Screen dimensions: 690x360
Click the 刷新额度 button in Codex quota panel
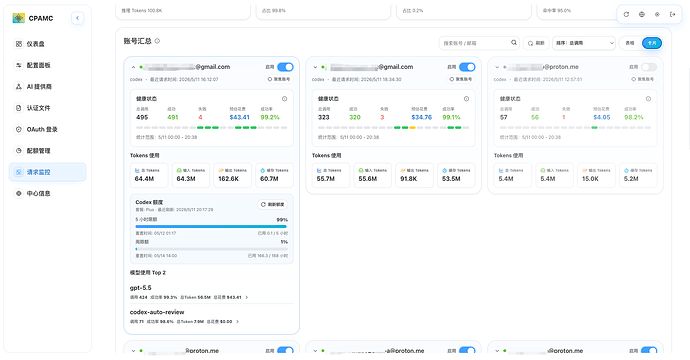coord(272,205)
